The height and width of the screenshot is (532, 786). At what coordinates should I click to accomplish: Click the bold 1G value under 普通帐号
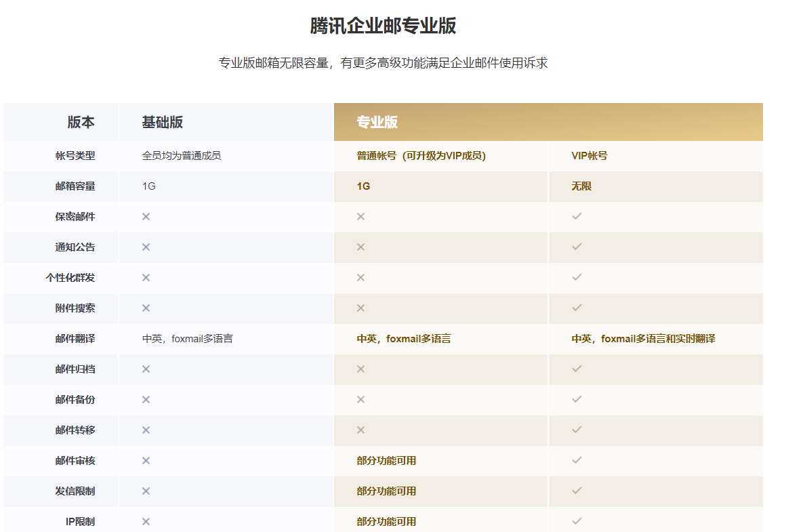363,186
